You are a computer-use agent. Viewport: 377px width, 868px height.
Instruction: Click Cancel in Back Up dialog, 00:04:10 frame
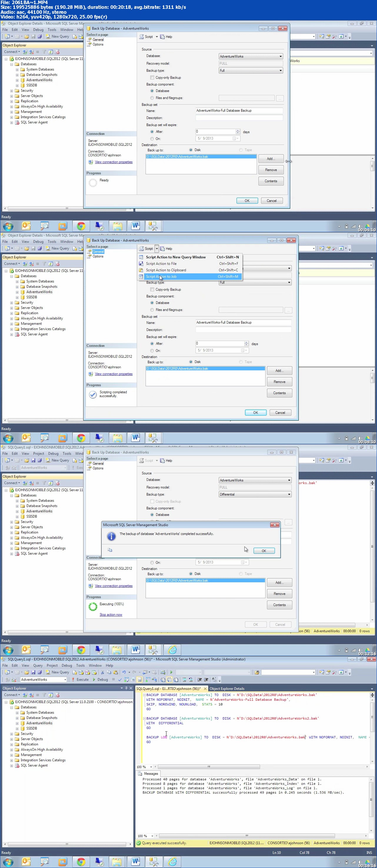(x=271, y=200)
